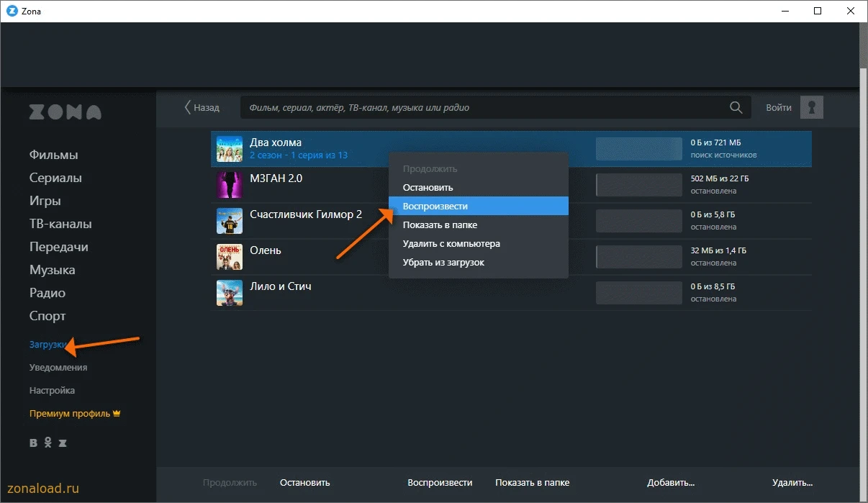Open the VK social icon in sidebar
Image resolution: width=868 pixels, height=503 pixels.
pos(34,443)
